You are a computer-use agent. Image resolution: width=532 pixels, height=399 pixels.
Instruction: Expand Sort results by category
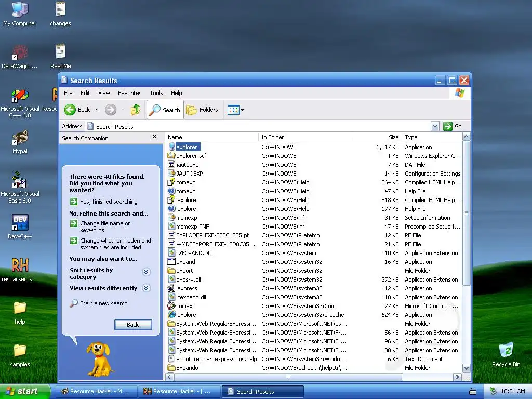pos(146,272)
